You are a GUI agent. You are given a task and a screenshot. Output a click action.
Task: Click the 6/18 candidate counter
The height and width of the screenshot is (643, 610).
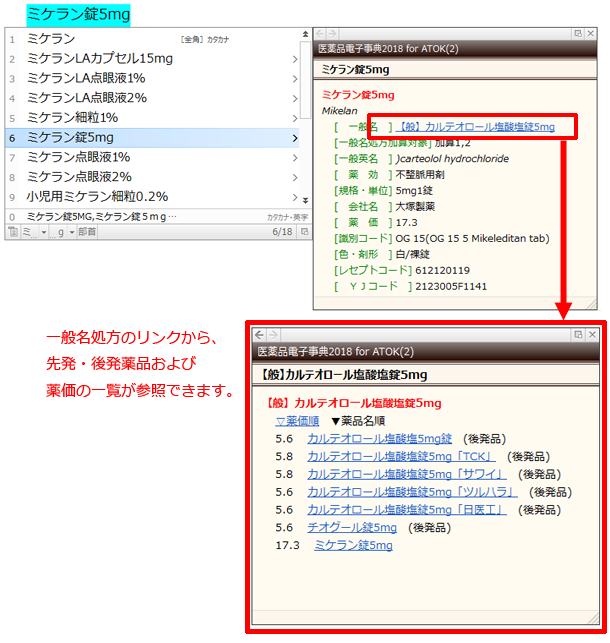[x=282, y=232]
